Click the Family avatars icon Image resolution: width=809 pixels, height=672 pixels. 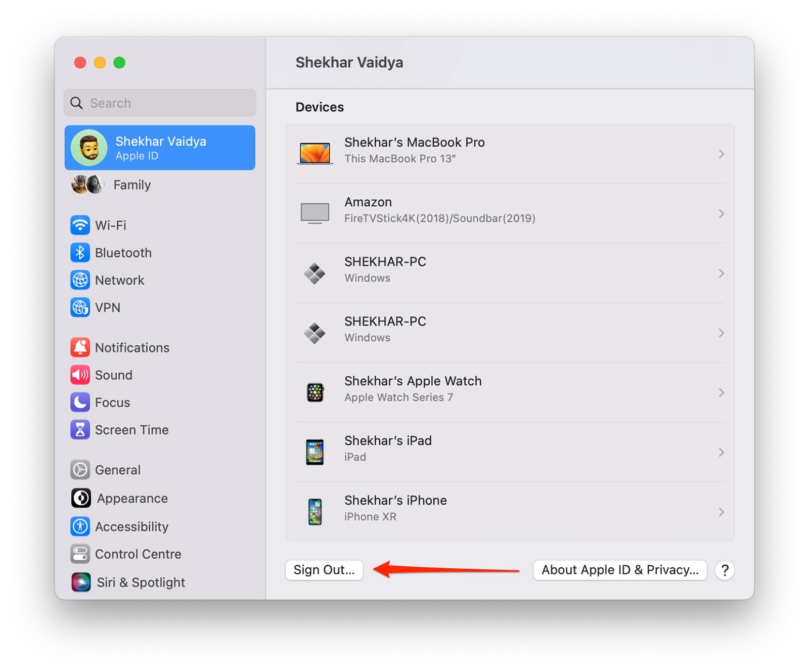88,185
